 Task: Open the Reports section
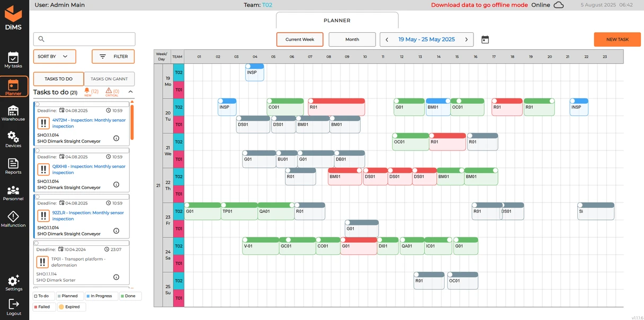(13, 166)
